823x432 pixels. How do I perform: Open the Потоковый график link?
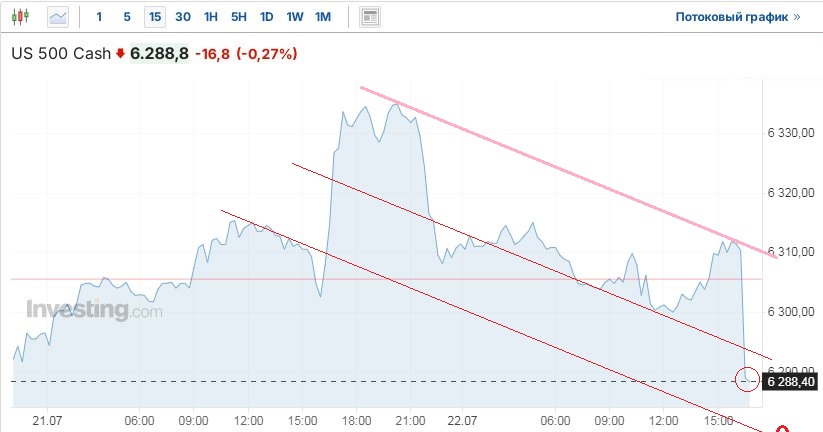click(731, 17)
